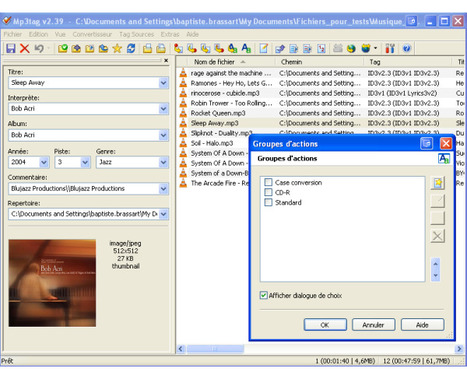Screen dimensions: 467x379
Task: Sort by Chemin column header
Action: [x=319, y=62]
